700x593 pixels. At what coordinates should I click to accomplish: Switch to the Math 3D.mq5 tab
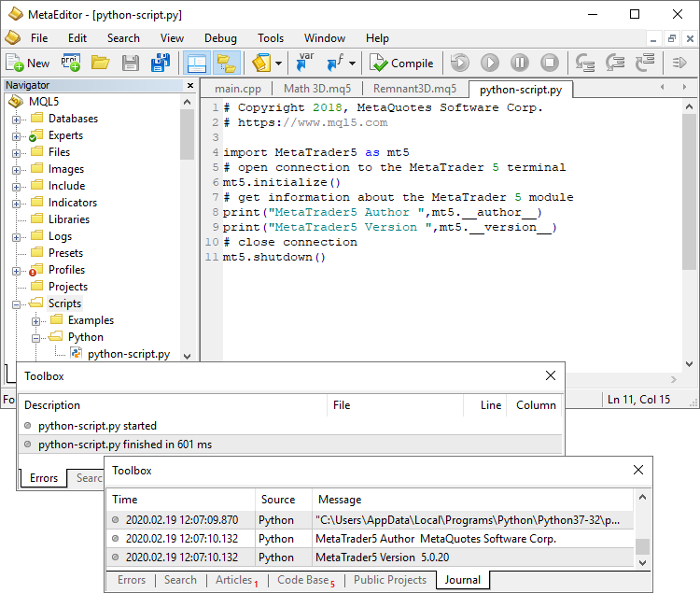tap(316, 89)
